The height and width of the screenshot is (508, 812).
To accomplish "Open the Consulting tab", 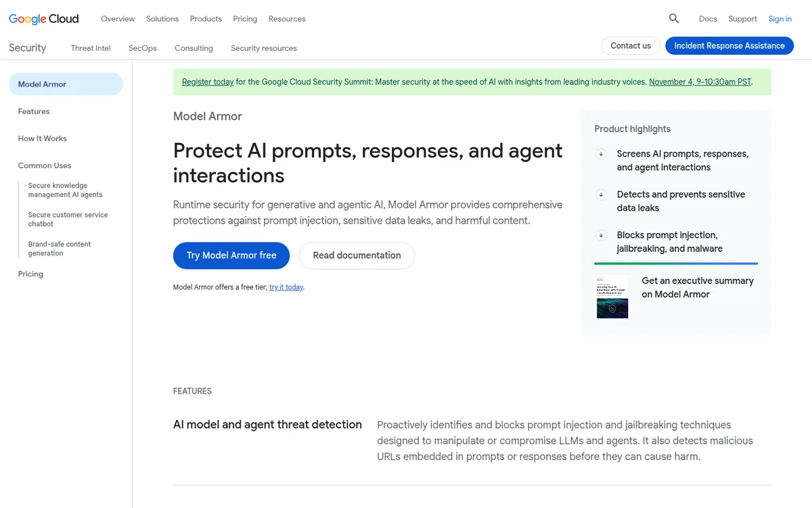I will click(x=194, y=48).
